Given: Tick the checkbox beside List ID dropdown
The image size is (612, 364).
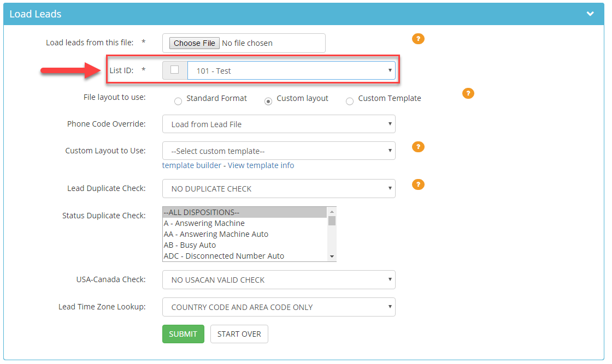Looking at the screenshot, I should tap(174, 70).
